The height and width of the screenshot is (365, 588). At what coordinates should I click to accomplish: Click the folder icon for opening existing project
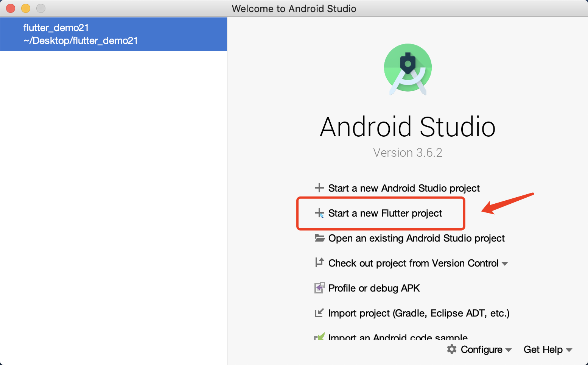pos(320,238)
